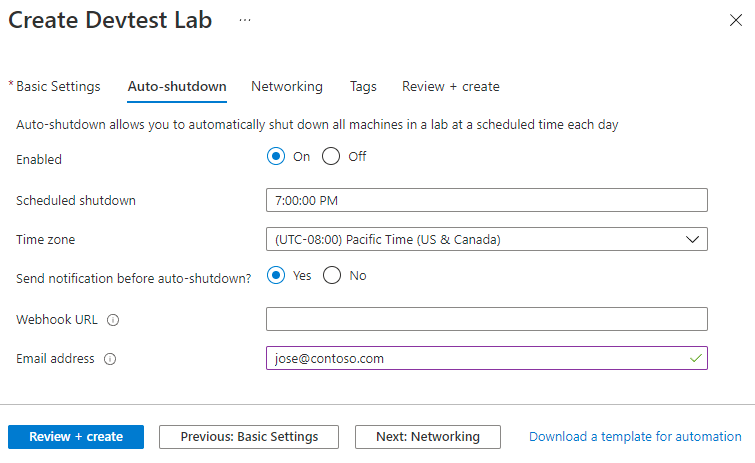Click the Time zone dropdown chevron arrow
The width and height of the screenshot is (755, 463).
point(692,240)
